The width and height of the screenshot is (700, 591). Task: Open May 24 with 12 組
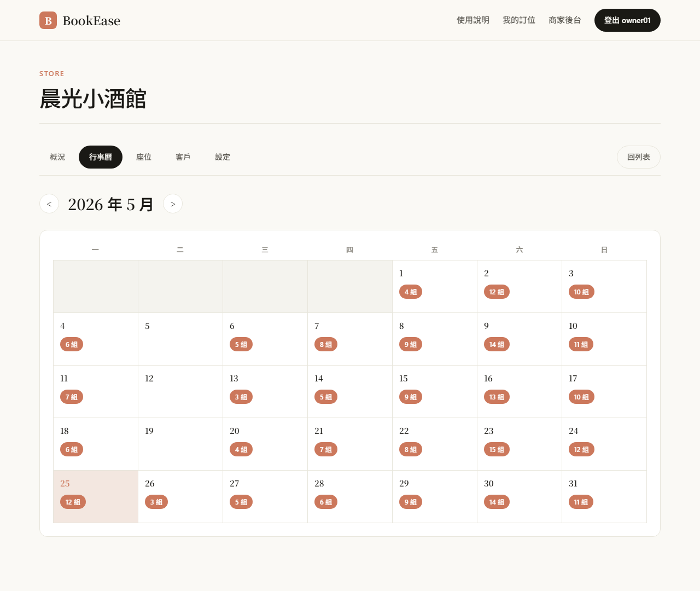point(604,444)
